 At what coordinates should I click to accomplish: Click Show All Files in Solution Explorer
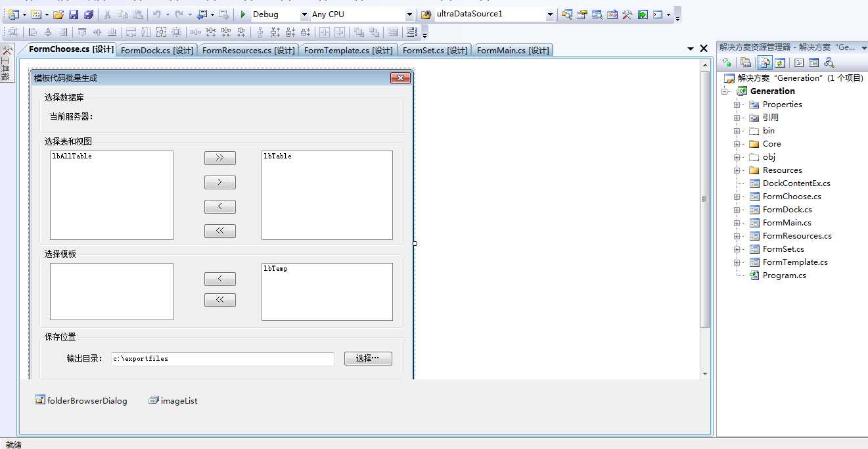(x=765, y=62)
